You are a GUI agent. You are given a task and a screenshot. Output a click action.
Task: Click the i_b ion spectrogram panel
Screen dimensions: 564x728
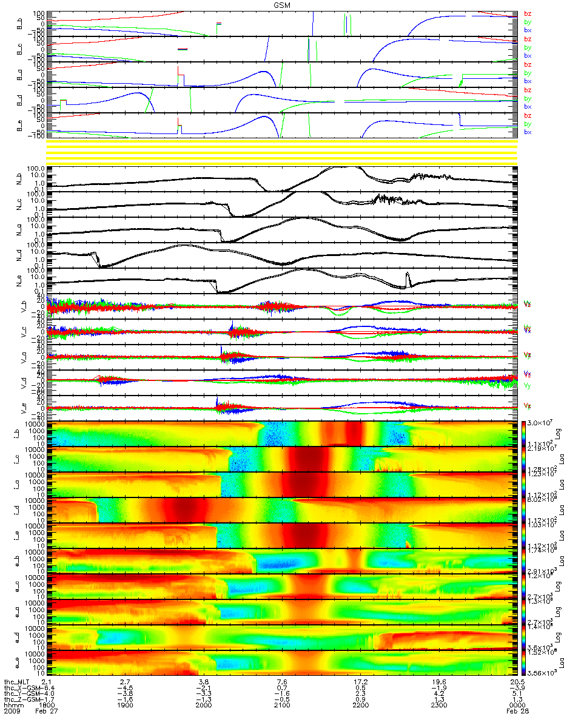[282, 433]
